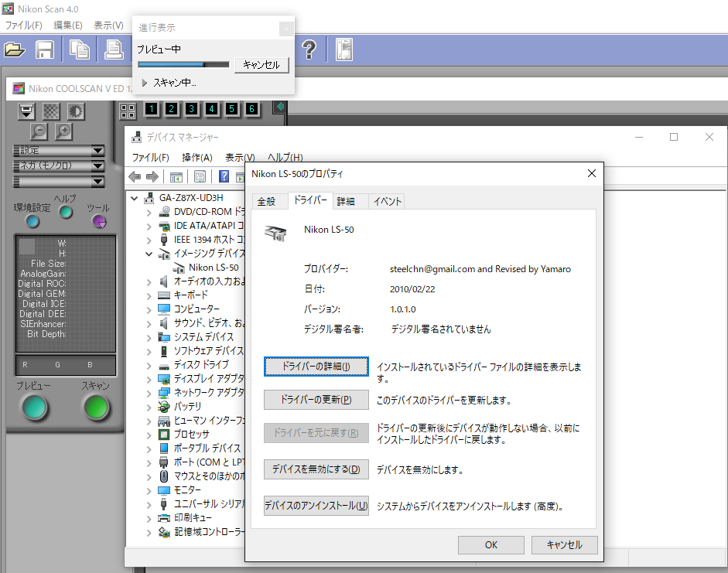Expand the キーボード node
The height and width of the screenshot is (573, 728).
click(x=149, y=295)
